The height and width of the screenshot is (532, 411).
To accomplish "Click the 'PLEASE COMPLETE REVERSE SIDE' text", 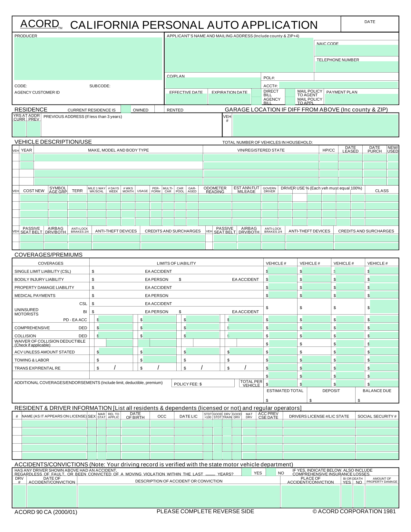I will [205, 511].
